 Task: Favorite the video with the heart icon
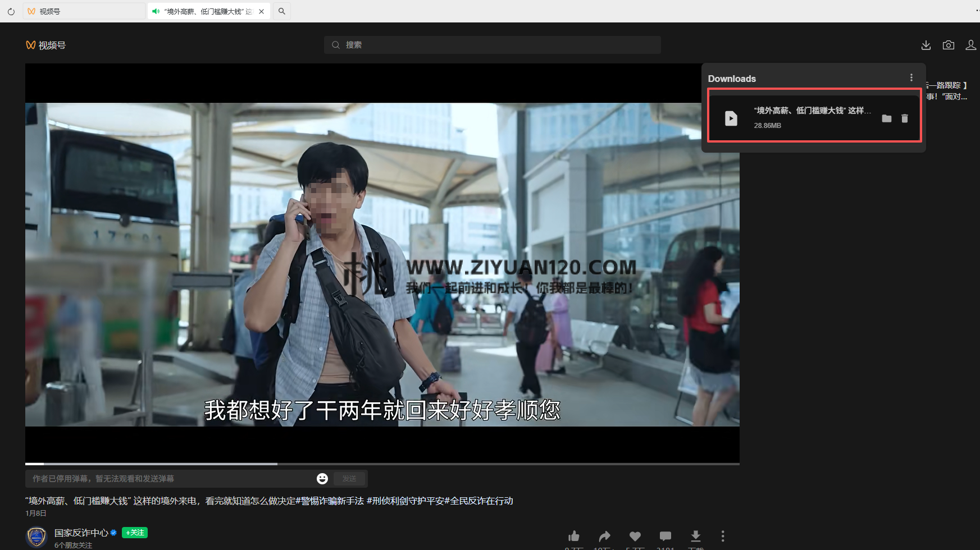(635, 536)
